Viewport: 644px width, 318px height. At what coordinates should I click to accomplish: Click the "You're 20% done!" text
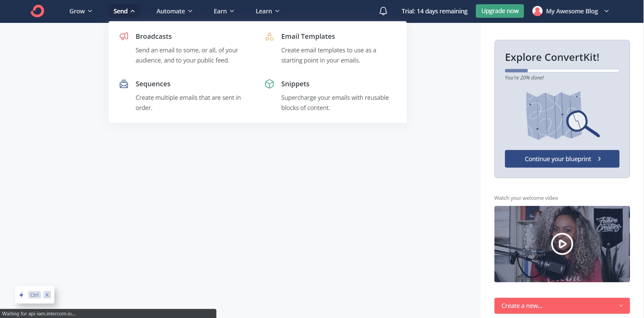point(524,78)
